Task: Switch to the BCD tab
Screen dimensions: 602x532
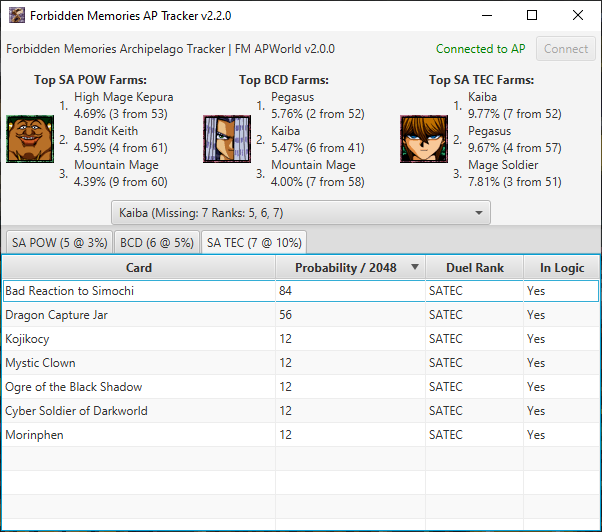Action: point(157,243)
